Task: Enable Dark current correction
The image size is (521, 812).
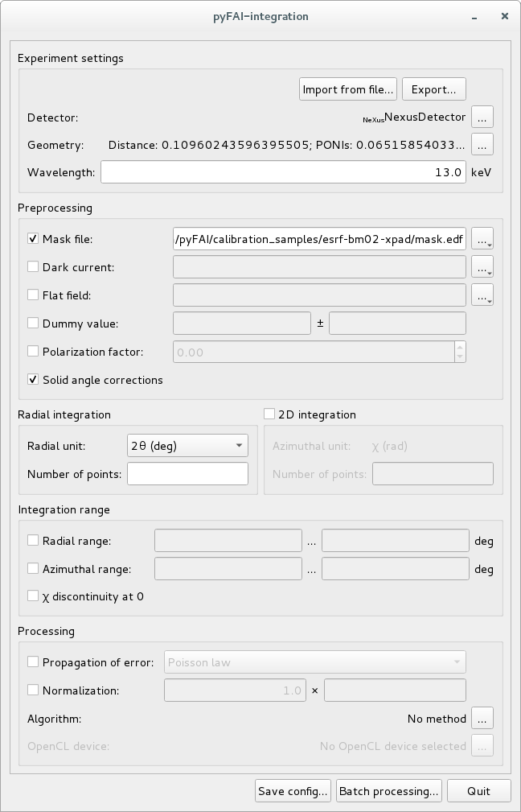Action: click(x=33, y=267)
